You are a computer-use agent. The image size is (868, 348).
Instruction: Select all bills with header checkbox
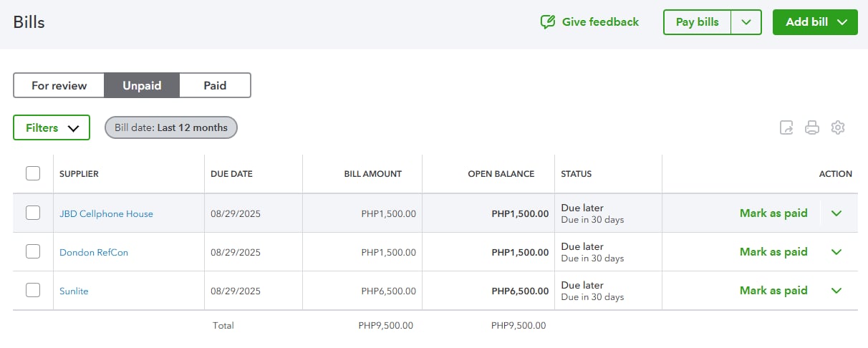coord(33,173)
